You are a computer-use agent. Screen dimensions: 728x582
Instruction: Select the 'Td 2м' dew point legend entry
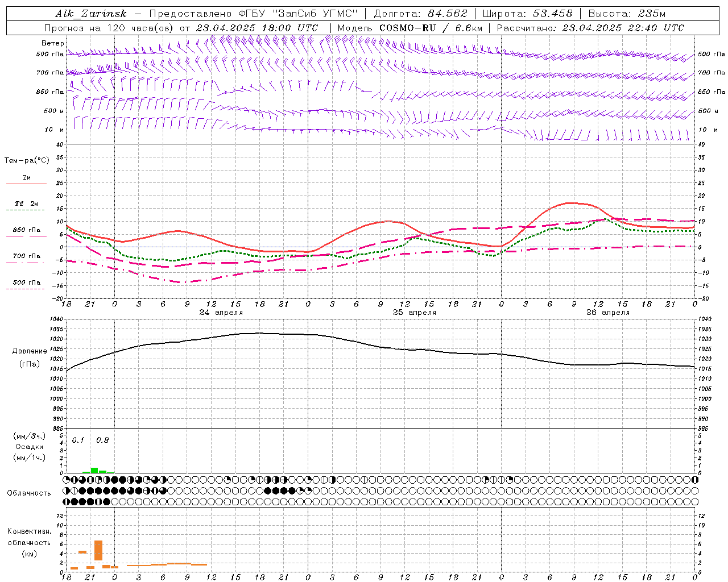pos(27,203)
